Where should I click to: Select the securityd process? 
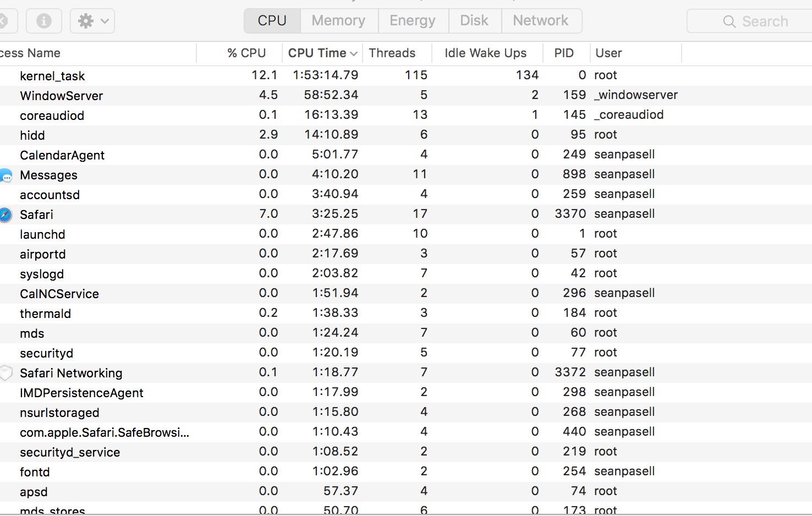(46, 353)
